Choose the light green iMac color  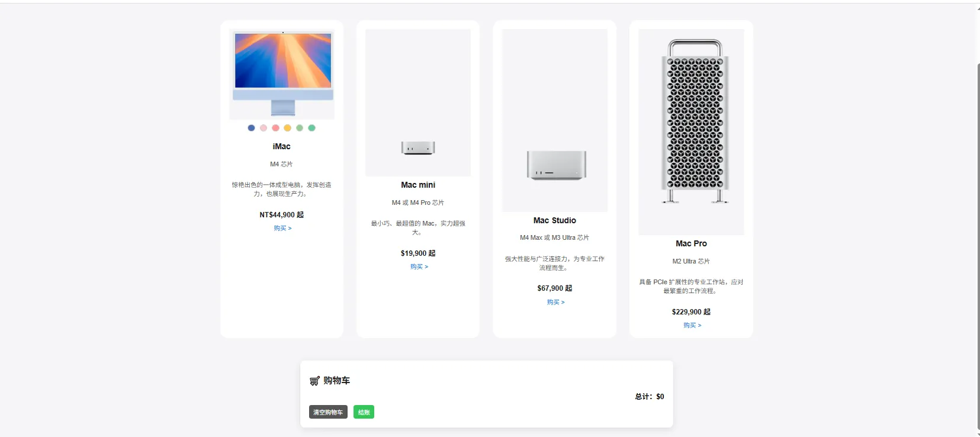300,128
